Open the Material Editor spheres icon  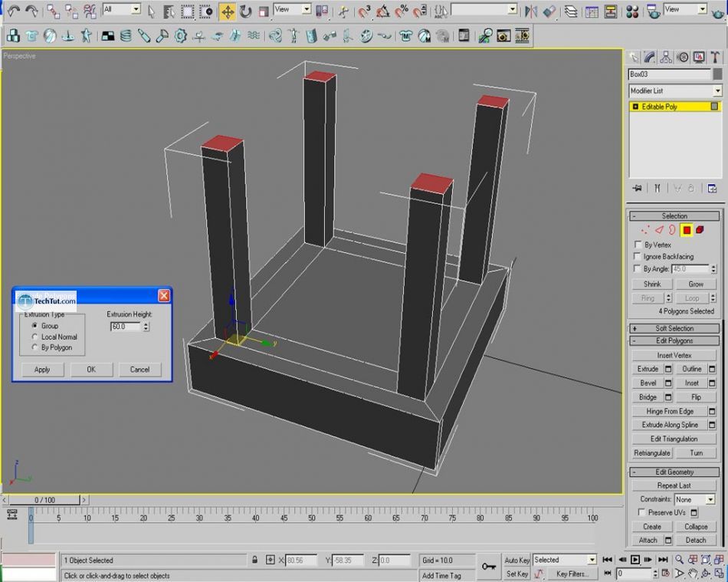click(x=632, y=12)
